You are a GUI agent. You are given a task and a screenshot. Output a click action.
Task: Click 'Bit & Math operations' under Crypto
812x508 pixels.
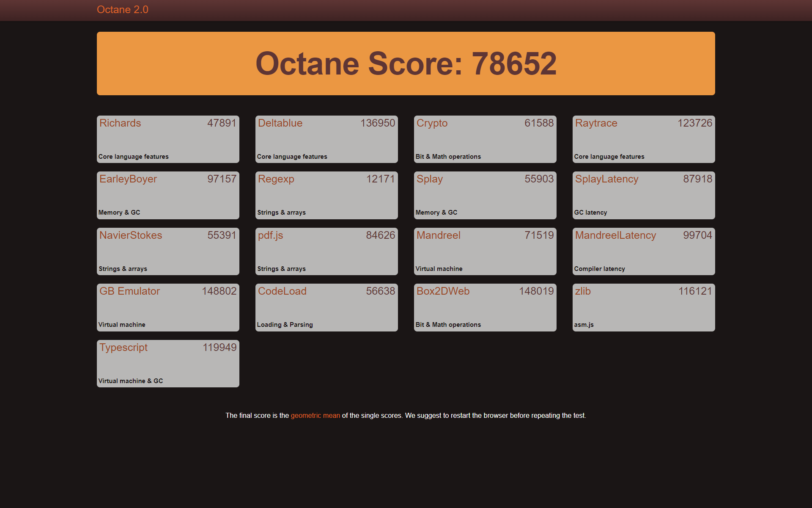(448, 157)
